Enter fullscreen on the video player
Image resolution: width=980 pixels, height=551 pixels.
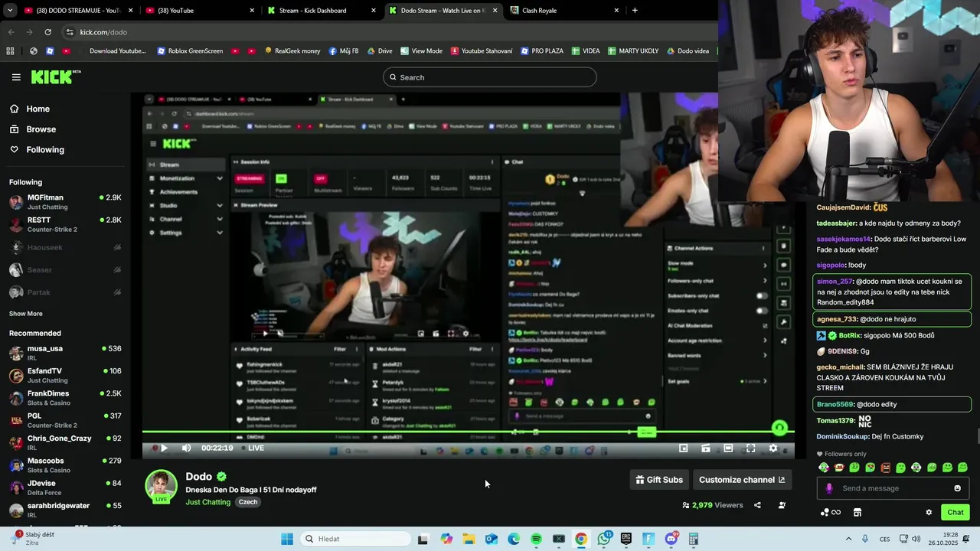coord(750,448)
